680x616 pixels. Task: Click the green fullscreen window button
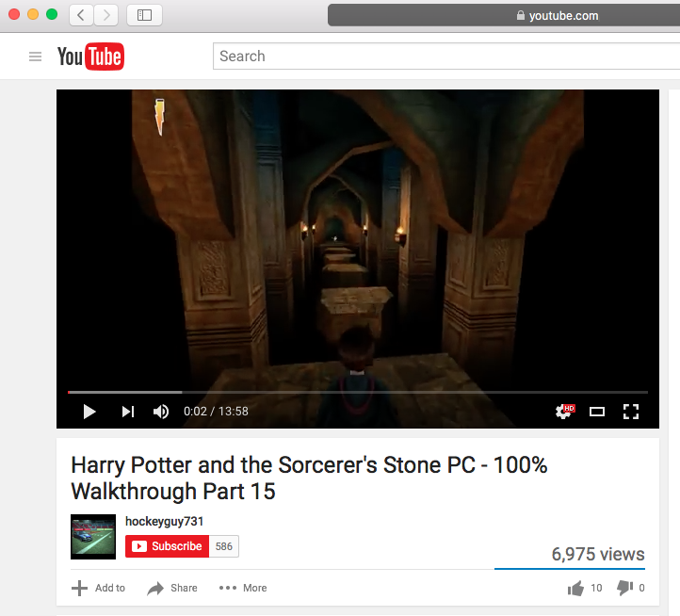(52, 14)
